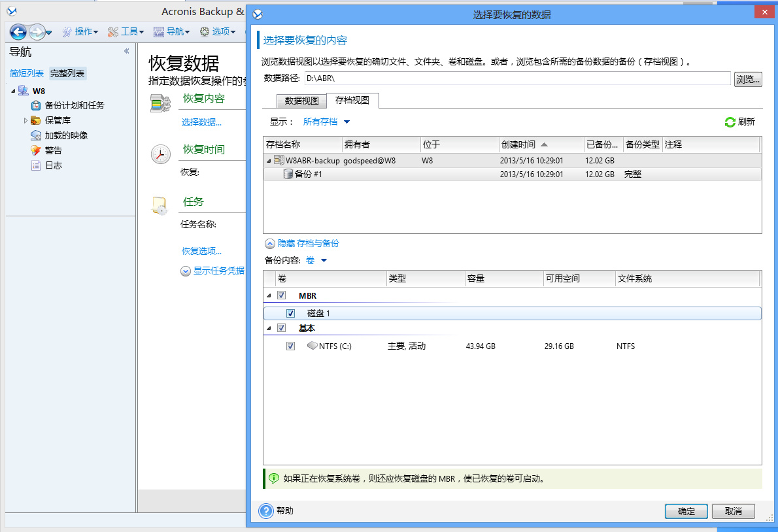
Task: Select the 备份 #1 backup row
Action: [512, 174]
